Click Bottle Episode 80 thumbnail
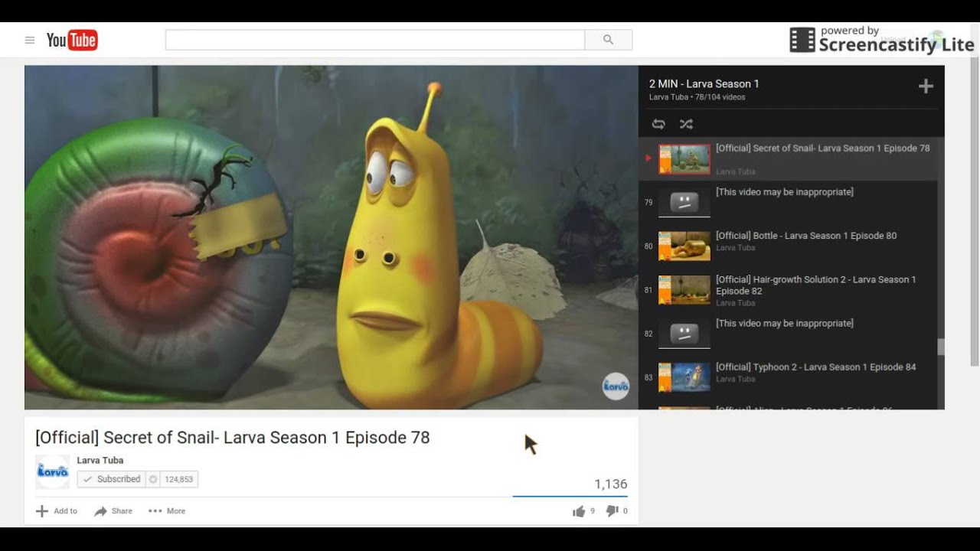This screenshot has width=980, height=551. (684, 246)
